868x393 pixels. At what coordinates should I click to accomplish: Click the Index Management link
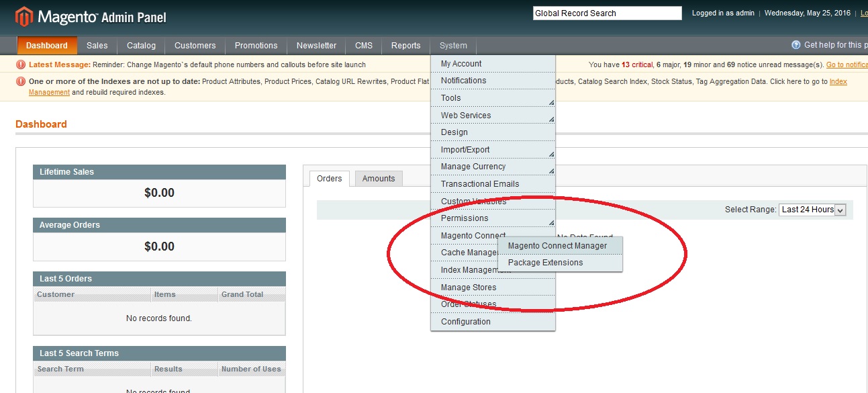click(x=838, y=82)
